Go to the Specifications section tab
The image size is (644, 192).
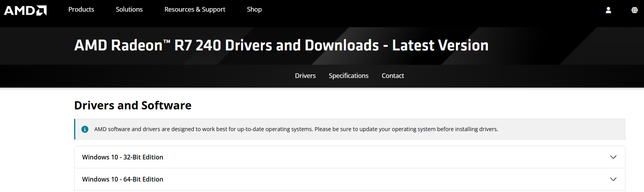(x=349, y=76)
